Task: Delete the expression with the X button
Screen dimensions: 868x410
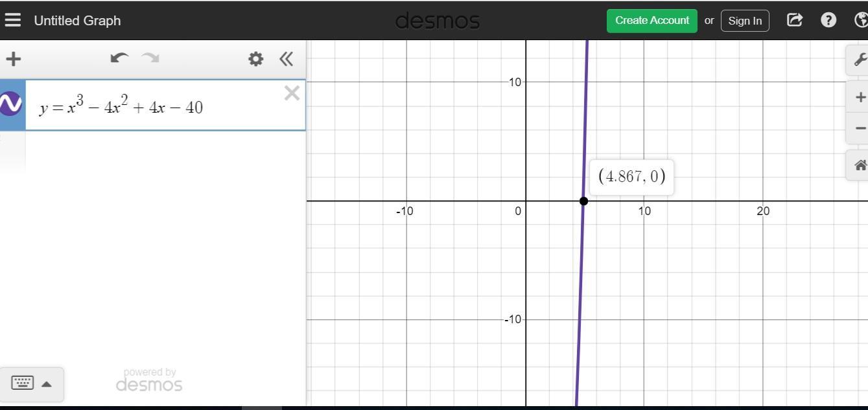Action: [x=292, y=93]
